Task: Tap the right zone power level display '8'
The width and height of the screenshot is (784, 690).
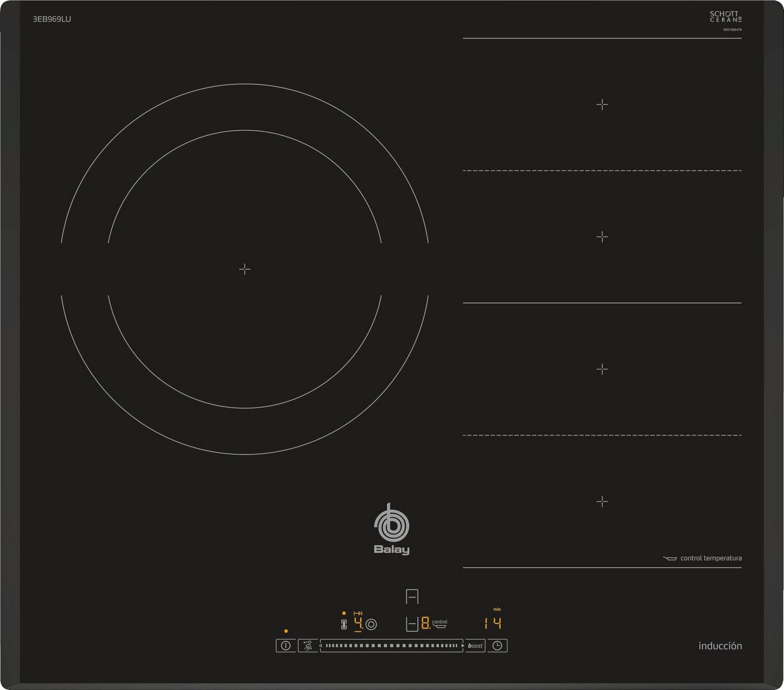Action: click(425, 623)
